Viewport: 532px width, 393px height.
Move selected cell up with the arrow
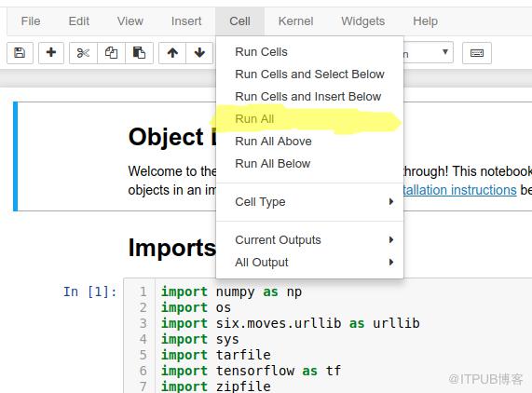click(172, 53)
